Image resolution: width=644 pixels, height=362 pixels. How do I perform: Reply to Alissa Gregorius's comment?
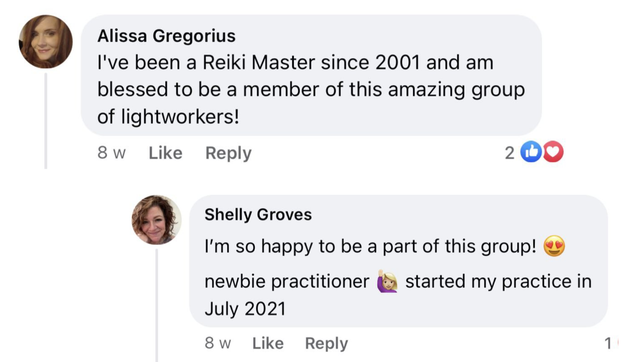[228, 153]
